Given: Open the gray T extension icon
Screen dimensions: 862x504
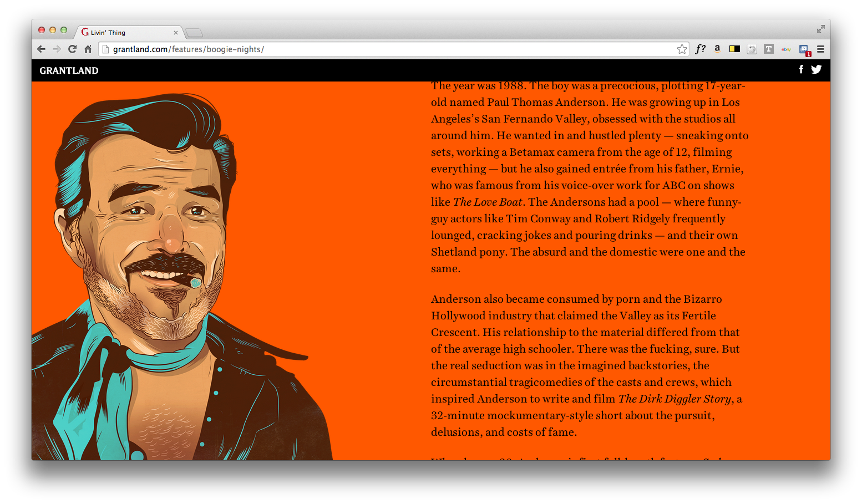Looking at the screenshot, I should coord(769,49).
